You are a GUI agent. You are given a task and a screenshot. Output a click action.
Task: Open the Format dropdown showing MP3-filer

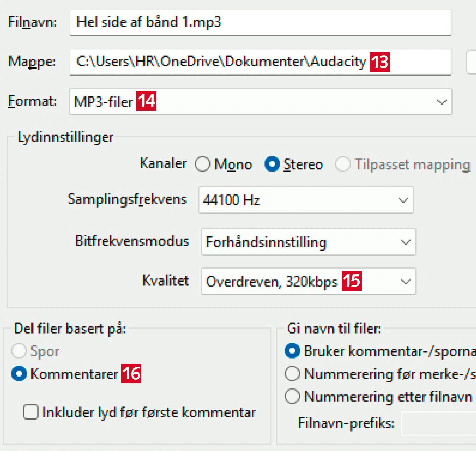260,102
